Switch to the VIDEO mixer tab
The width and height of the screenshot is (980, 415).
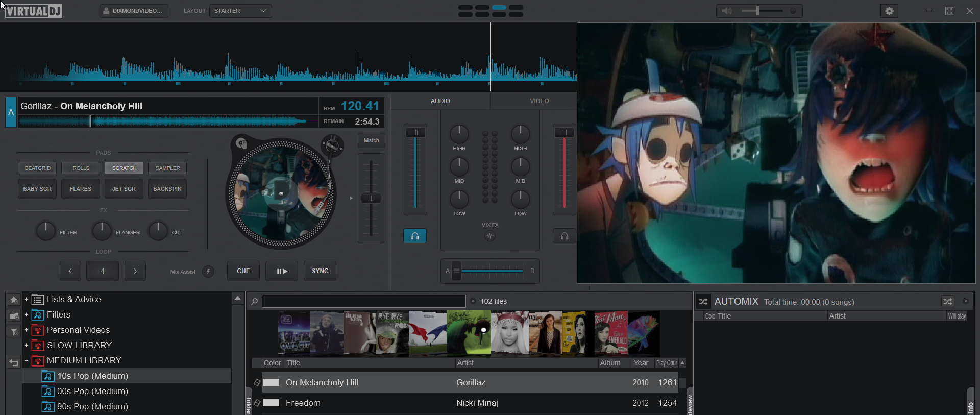[540, 101]
